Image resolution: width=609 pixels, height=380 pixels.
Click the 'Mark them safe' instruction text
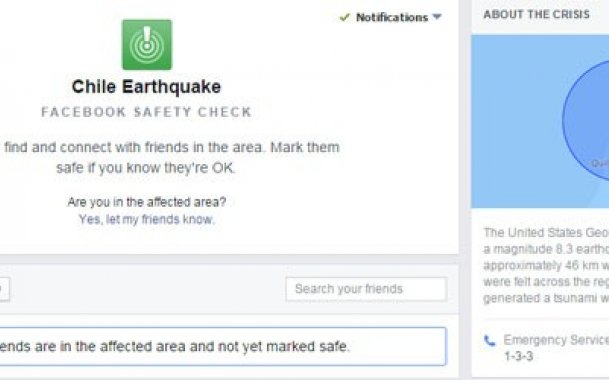(198, 158)
